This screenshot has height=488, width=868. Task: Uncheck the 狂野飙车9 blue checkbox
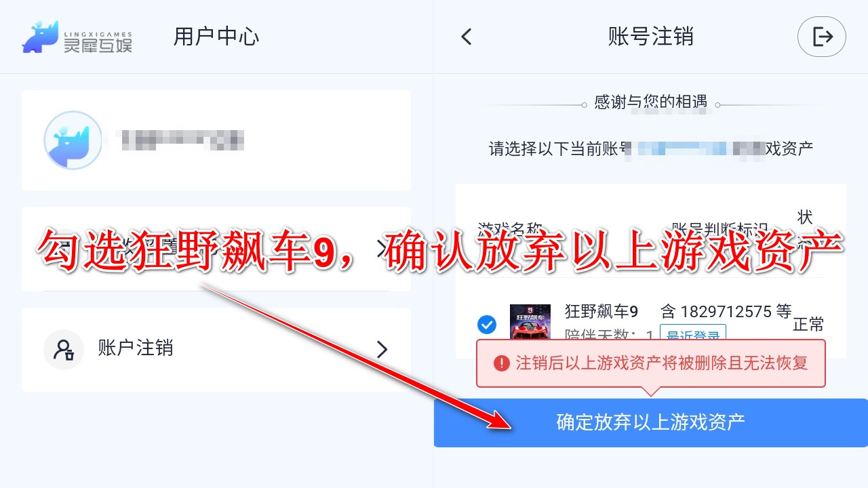487,325
